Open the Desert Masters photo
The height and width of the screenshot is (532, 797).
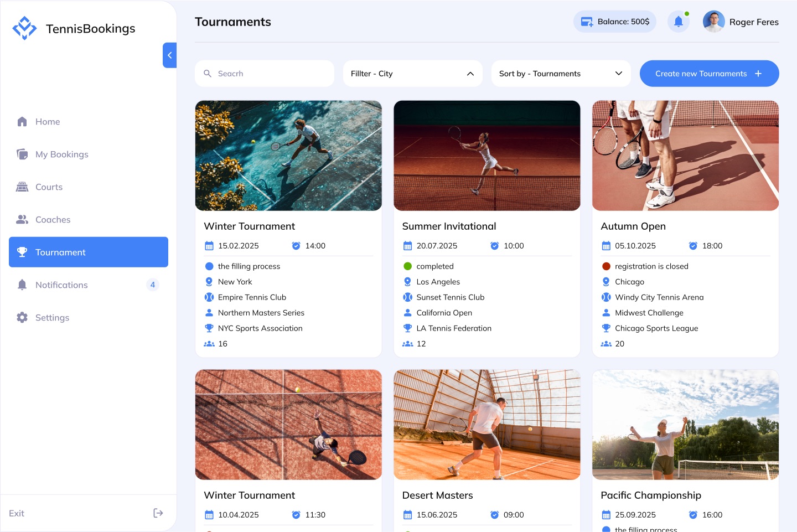(x=487, y=425)
